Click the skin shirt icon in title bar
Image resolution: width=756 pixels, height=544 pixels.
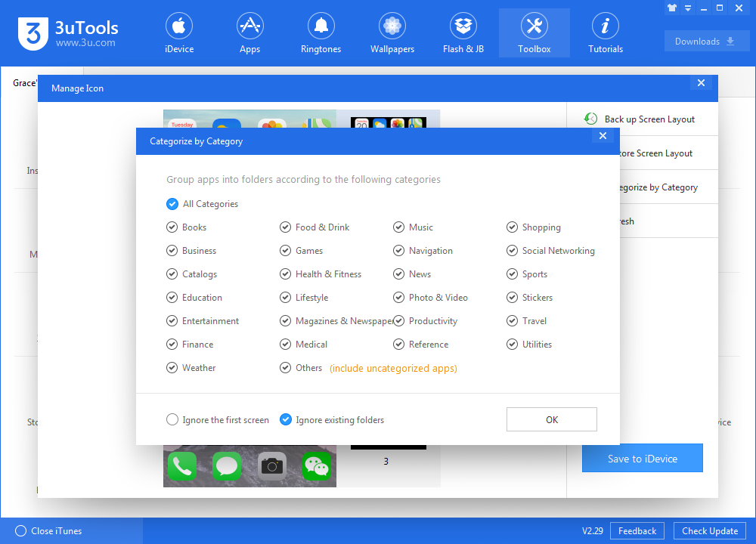(672, 8)
